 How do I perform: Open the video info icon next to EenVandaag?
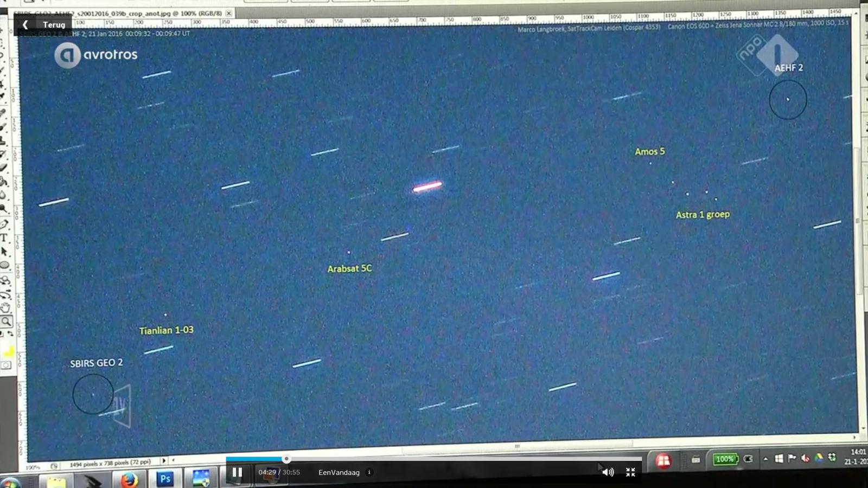pyautogui.click(x=369, y=472)
